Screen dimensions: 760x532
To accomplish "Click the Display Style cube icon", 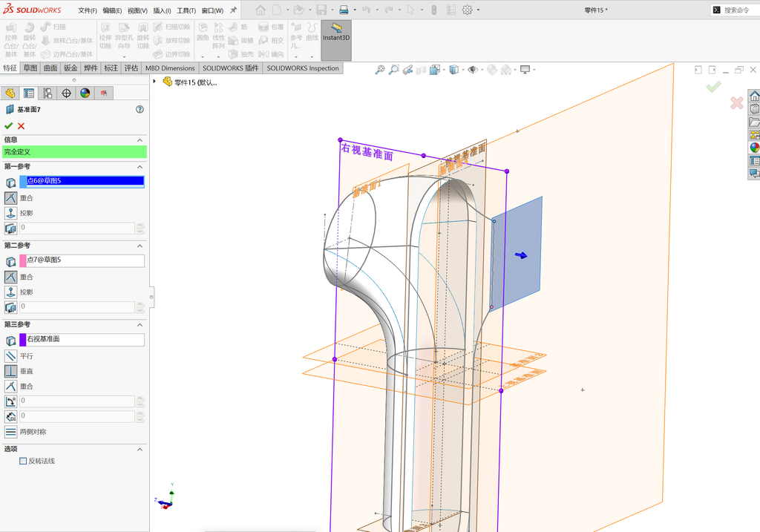I will [x=453, y=70].
